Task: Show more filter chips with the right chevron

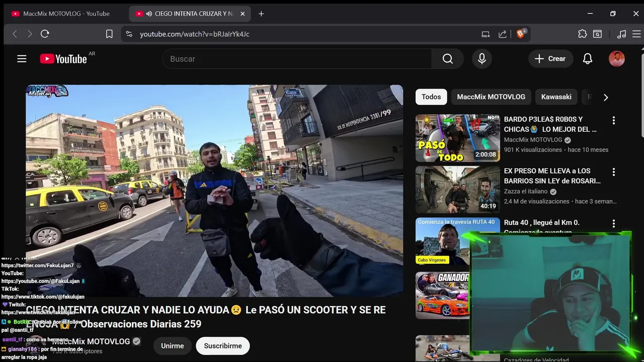Action: coord(606,97)
